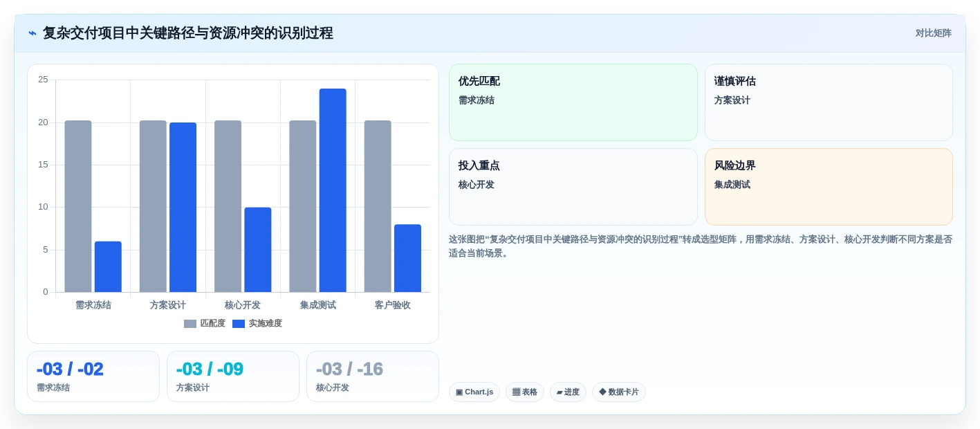The image size is (980, 429).
Task: Click the blue bar for 方案设计
Action: tap(183, 208)
